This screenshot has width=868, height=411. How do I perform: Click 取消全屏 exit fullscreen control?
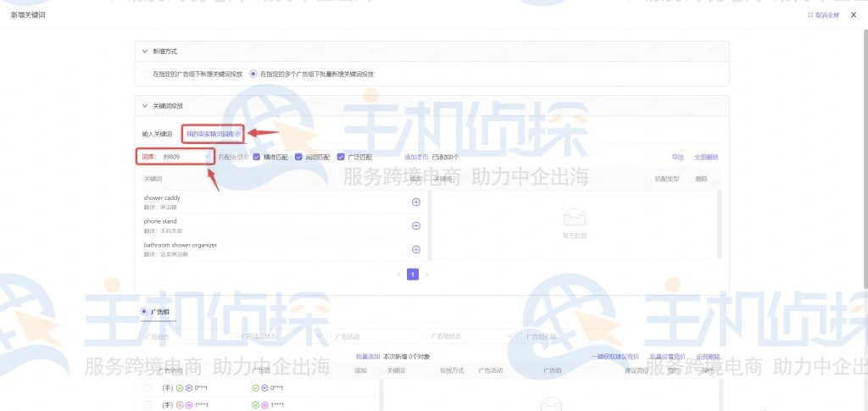(x=824, y=15)
